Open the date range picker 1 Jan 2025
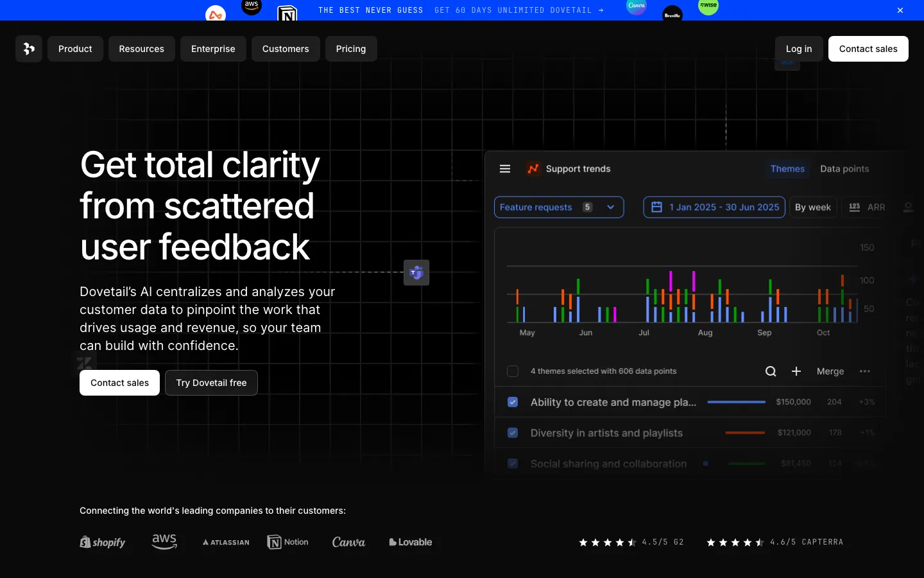 pos(714,207)
